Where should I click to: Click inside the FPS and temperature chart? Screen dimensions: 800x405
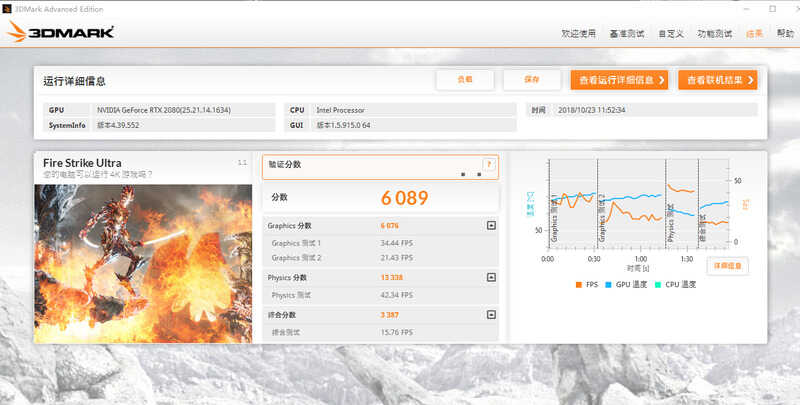tap(639, 204)
